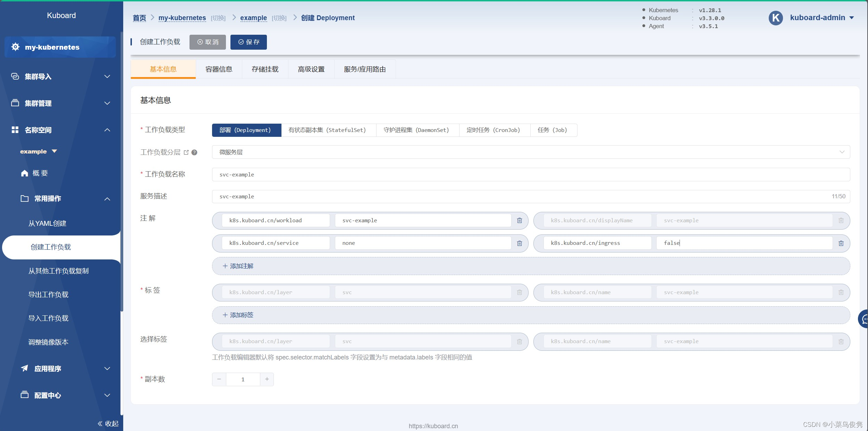Open 从其他工作负载复制 in the sidebar
This screenshot has width=868, height=431.
59,271
